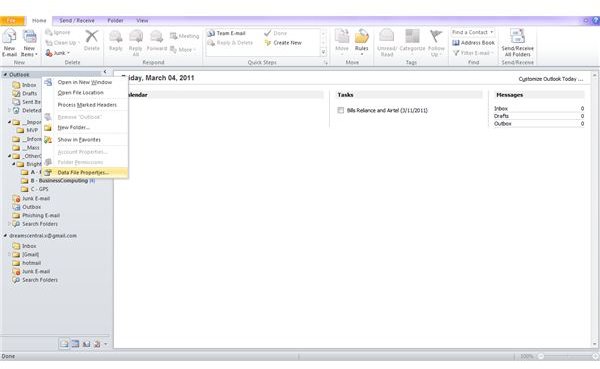Select the Team E-mail quick step
This screenshot has width=600, height=369.
click(227, 33)
